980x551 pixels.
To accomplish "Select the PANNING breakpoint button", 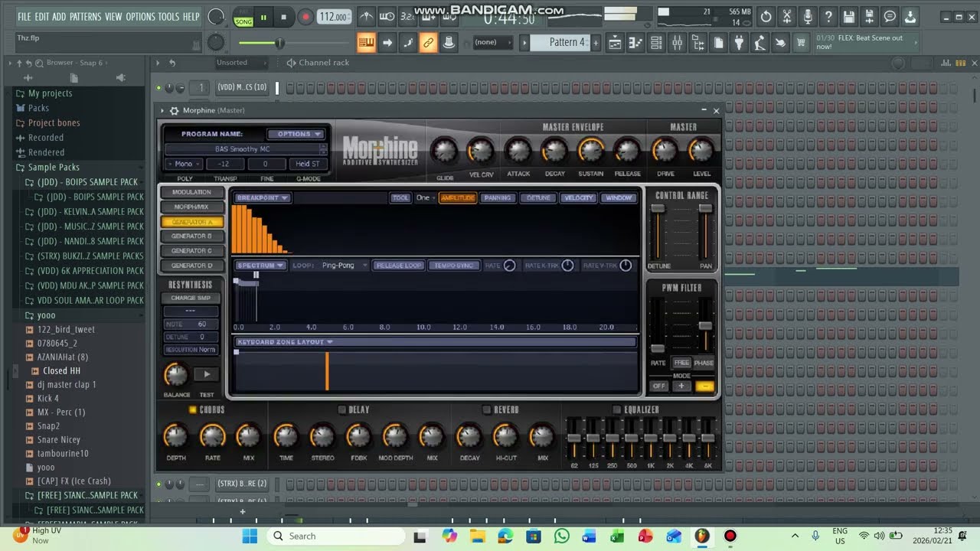I will click(x=497, y=198).
